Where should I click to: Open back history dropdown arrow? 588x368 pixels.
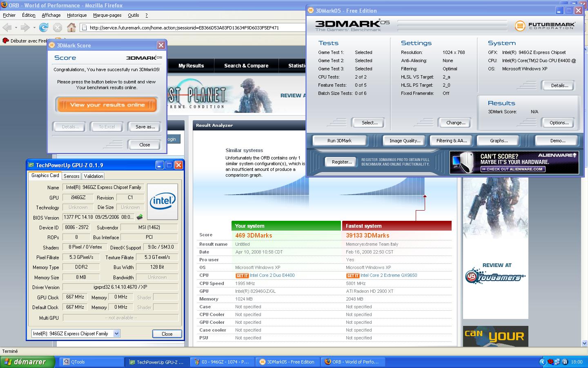tap(16, 28)
